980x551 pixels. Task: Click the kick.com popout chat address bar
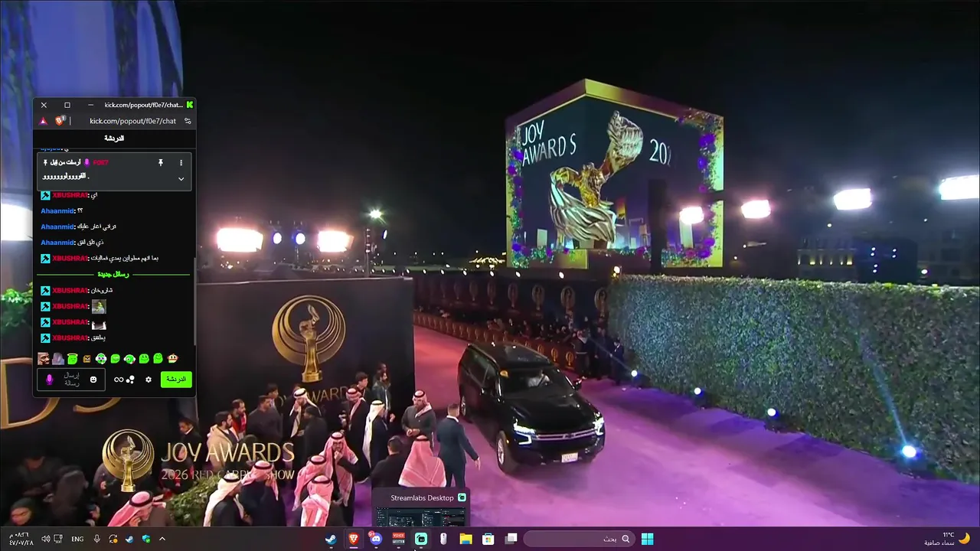tap(132, 121)
